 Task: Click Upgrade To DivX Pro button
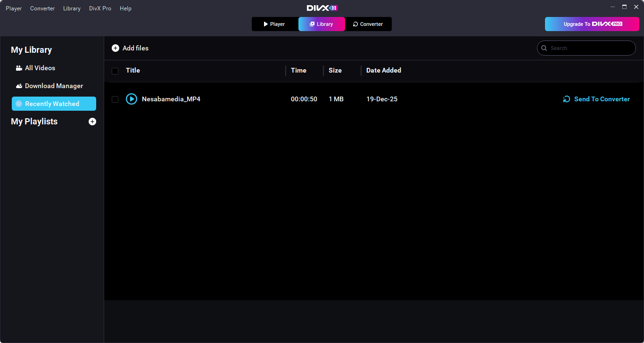tap(592, 24)
